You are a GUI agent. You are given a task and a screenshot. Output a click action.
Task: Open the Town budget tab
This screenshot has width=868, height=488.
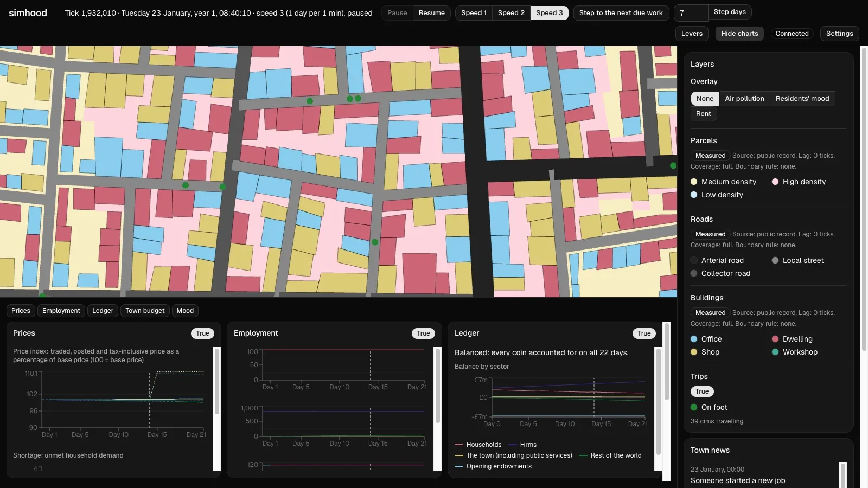[x=145, y=311]
